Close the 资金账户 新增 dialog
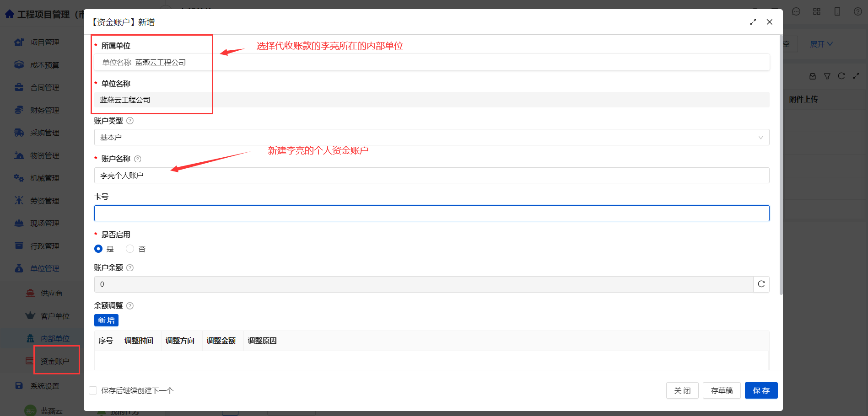Screen dimensions: 868x416 pyautogui.click(x=770, y=22)
